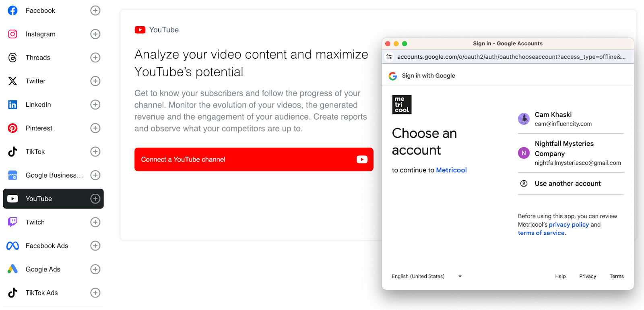Screen dimensions: 644x310
Task: Click the LinkedIn logo icon in sidebar
Action: [x=12, y=105]
